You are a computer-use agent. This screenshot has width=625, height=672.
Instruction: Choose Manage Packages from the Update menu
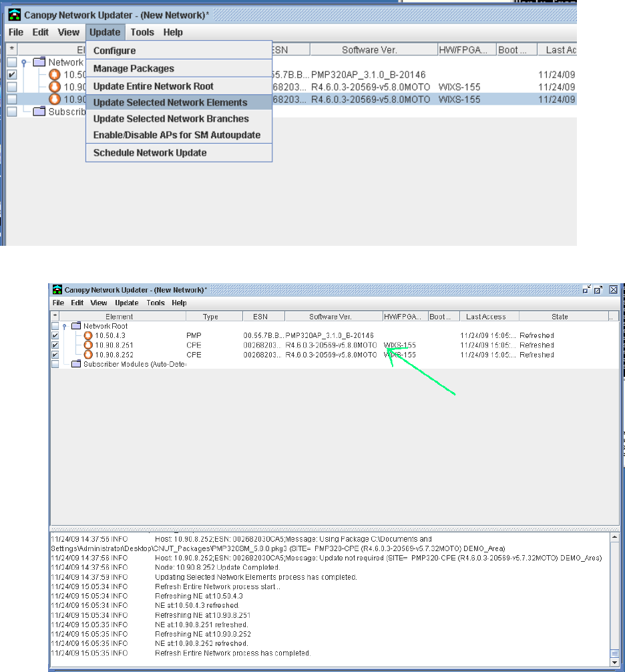(179, 69)
